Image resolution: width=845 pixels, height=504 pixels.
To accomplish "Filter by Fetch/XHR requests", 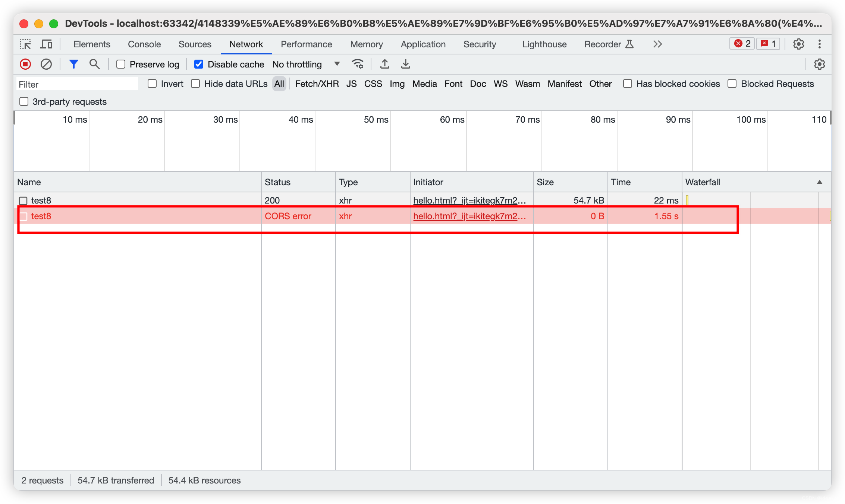I will pyautogui.click(x=317, y=84).
